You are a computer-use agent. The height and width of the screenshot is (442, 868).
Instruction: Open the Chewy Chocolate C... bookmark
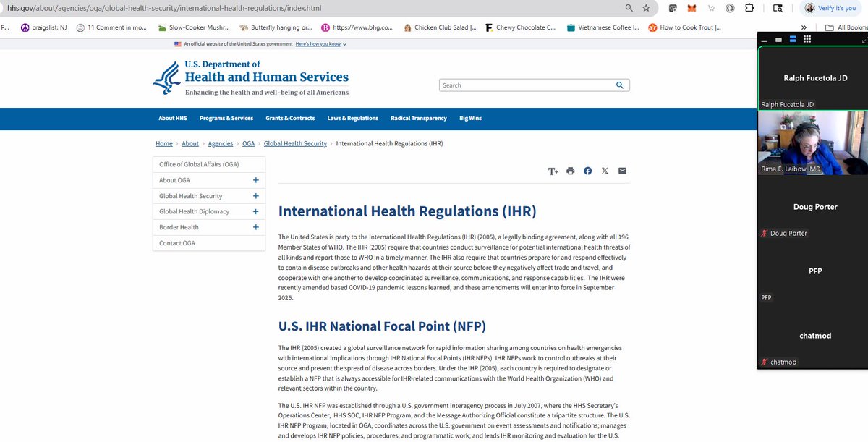pos(522,27)
